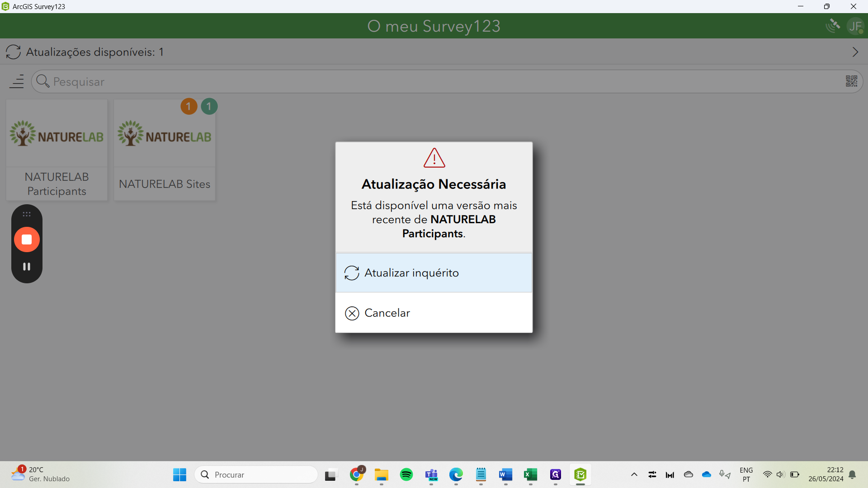Image resolution: width=868 pixels, height=488 pixels.
Task: Open the JF user profile avatar
Action: 855,26
